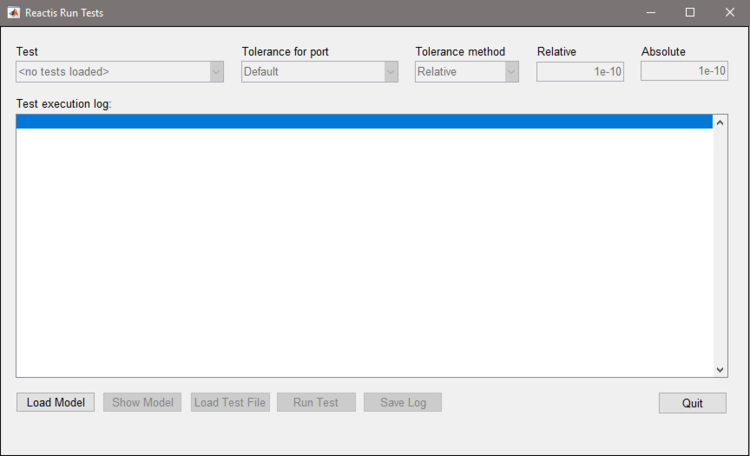
Task: Maximize the Reactis Run Tests window
Action: pyautogui.click(x=690, y=13)
